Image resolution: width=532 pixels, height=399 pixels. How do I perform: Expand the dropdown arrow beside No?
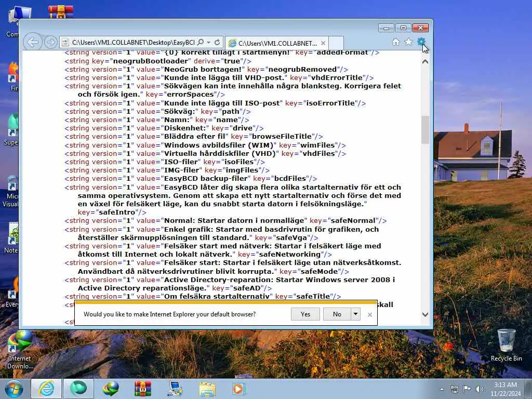tap(355, 314)
